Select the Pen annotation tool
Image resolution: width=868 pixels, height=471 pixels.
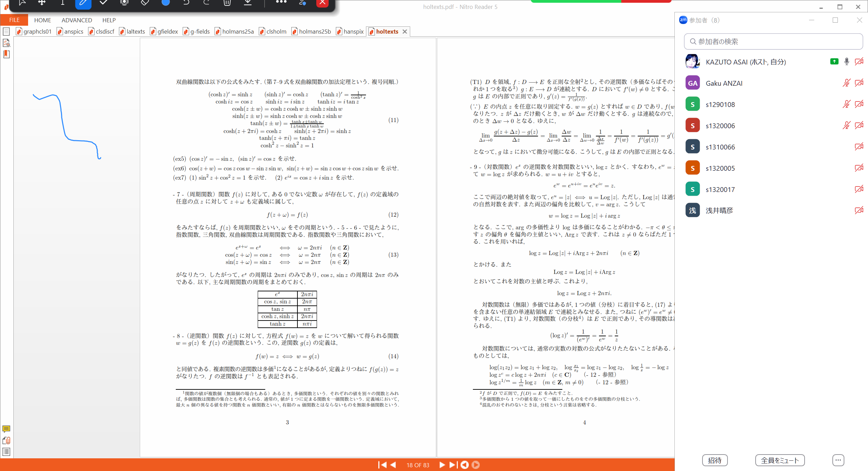pyautogui.click(x=83, y=3)
